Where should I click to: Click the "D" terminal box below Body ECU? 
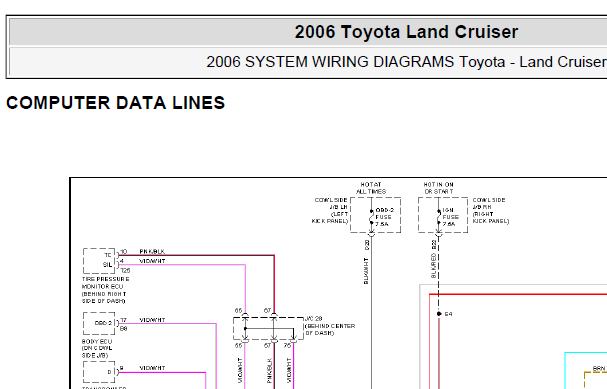tap(99, 372)
